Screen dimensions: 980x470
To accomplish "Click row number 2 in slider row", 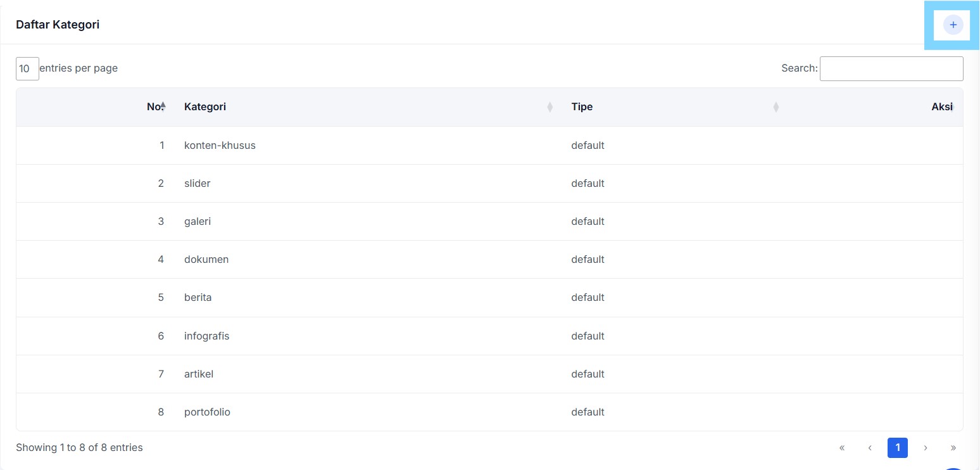I will pos(161,183).
